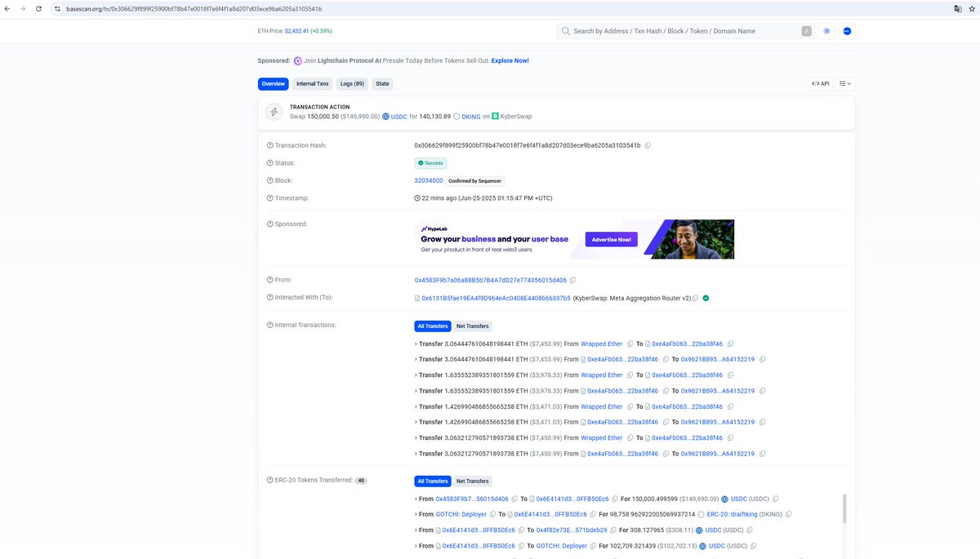Click the Base network logo in the header
The image size is (980, 559).
tap(846, 30)
